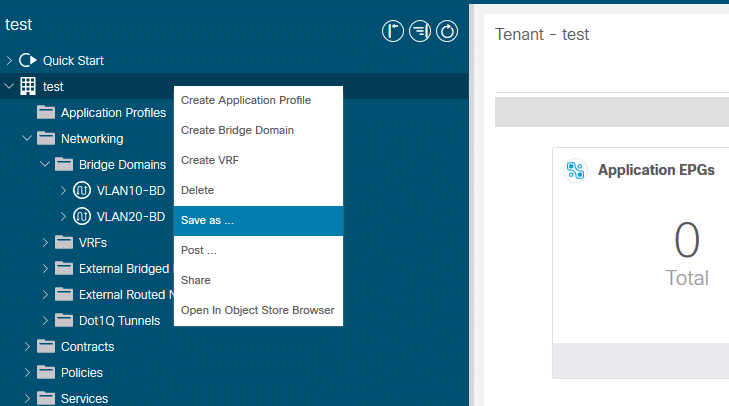Image resolution: width=729 pixels, height=406 pixels.
Task: Select the Contracts tree label
Action: click(x=87, y=347)
